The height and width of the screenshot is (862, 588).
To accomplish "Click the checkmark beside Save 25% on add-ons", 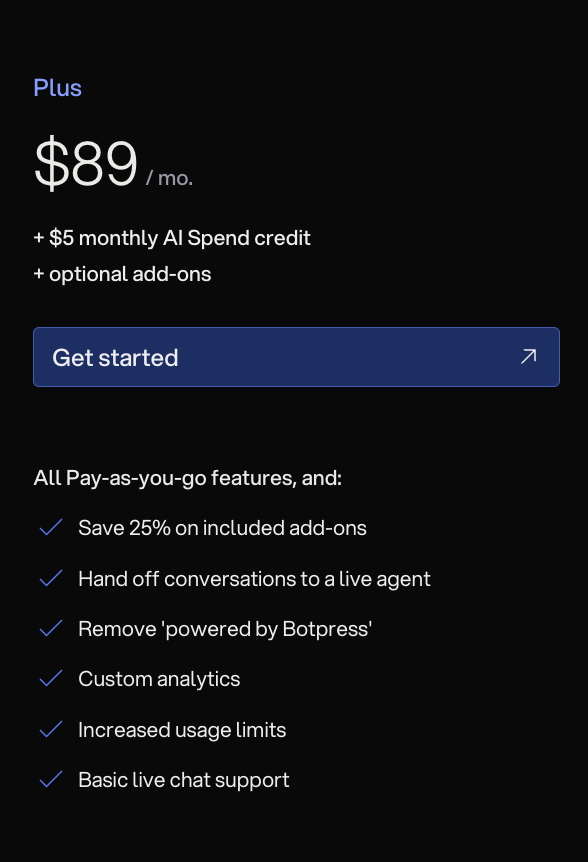I will tap(51, 528).
